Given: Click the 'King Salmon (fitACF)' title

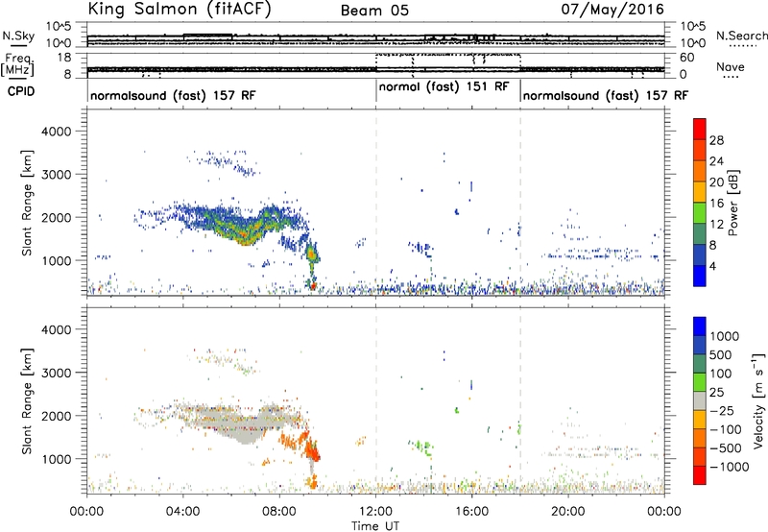Looking at the screenshot, I should pos(180,10).
